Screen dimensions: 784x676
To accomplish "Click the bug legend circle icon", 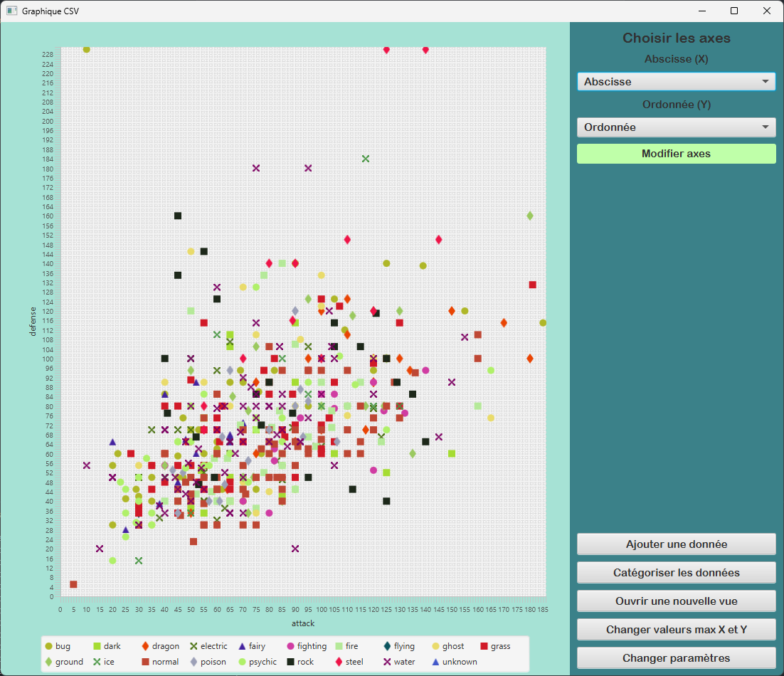I will pos(49,646).
